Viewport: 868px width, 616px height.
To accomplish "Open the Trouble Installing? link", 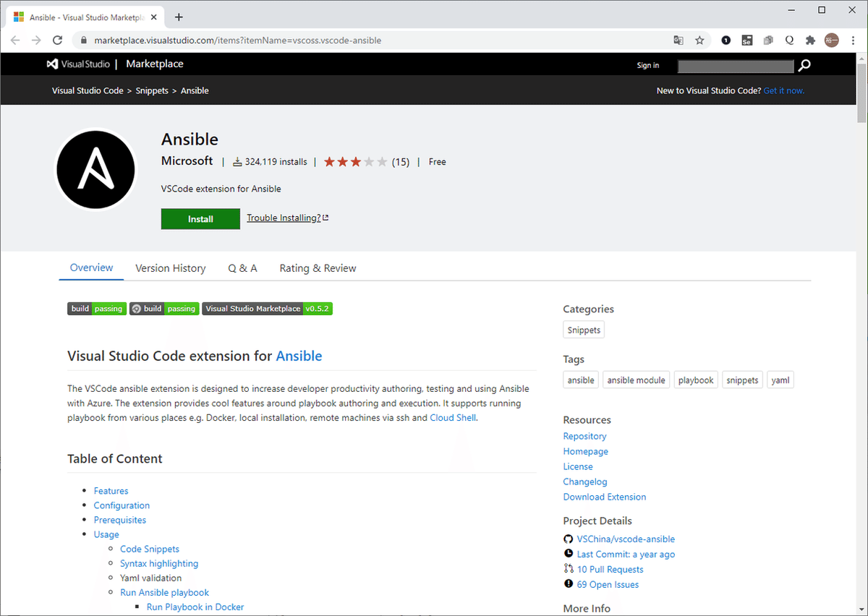I will click(287, 218).
